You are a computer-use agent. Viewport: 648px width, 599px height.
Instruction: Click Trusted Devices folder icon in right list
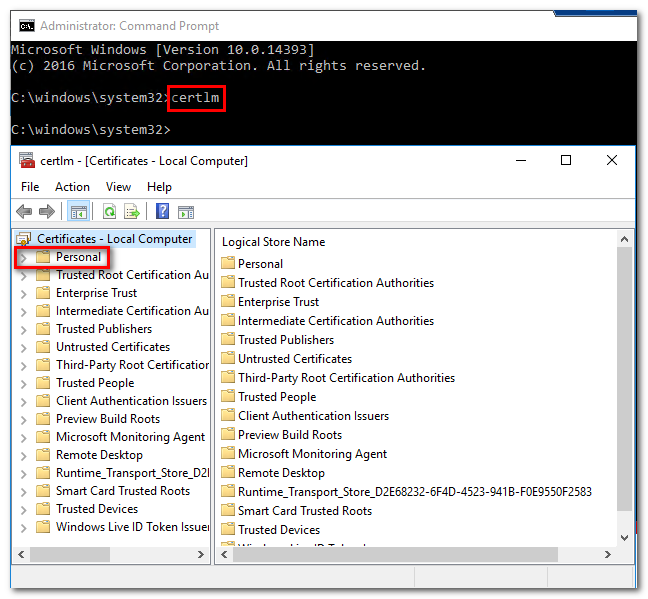click(228, 529)
